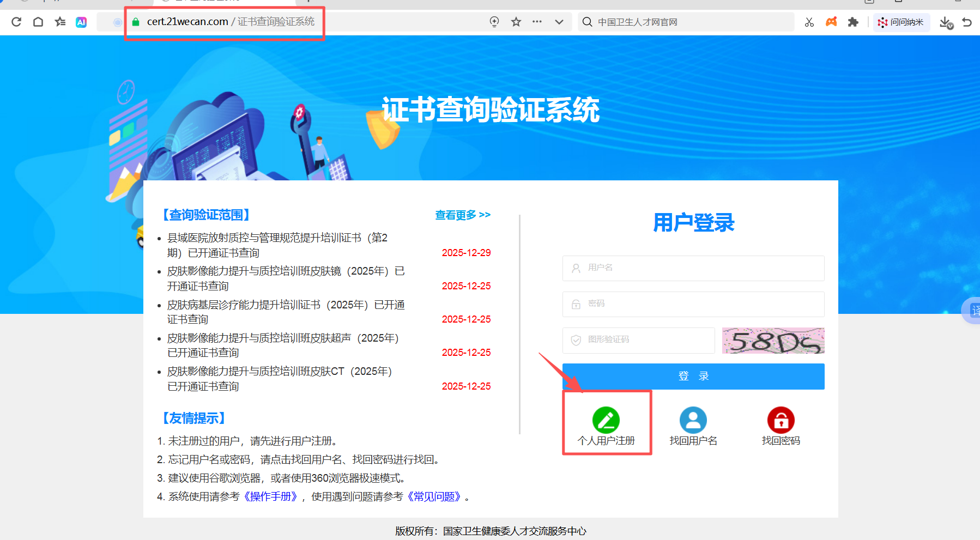Viewport: 980px width, 540px height.
Task: Click the 用户名 username input field
Action: (x=693, y=268)
